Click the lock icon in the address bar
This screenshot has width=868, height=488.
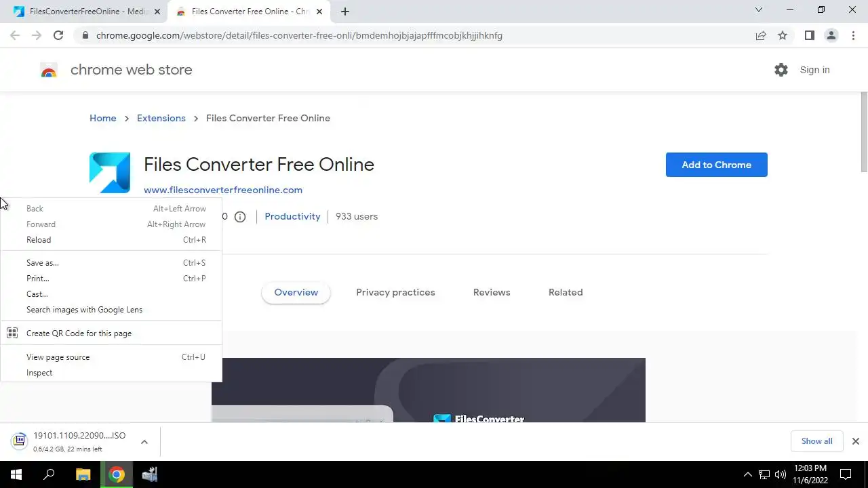tap(84, 35)
